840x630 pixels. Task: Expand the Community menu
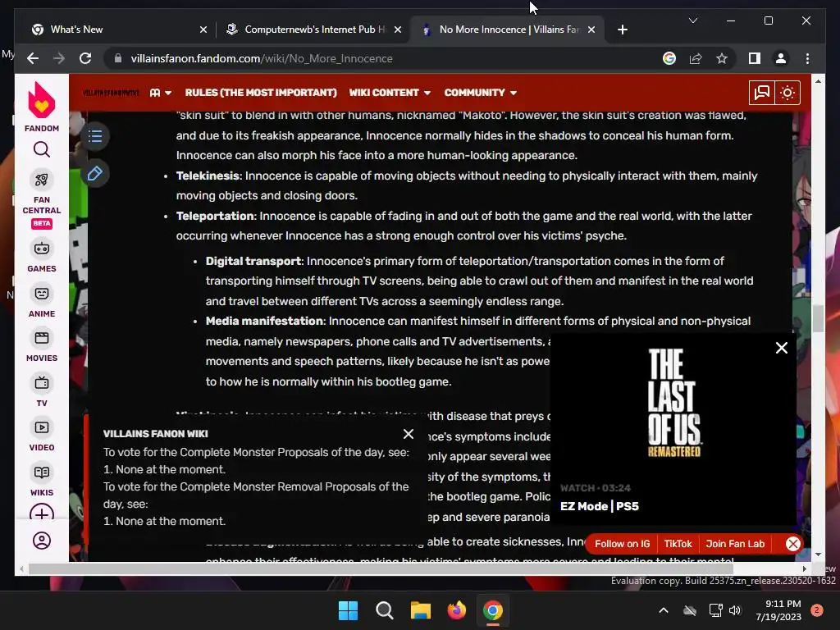480,93
